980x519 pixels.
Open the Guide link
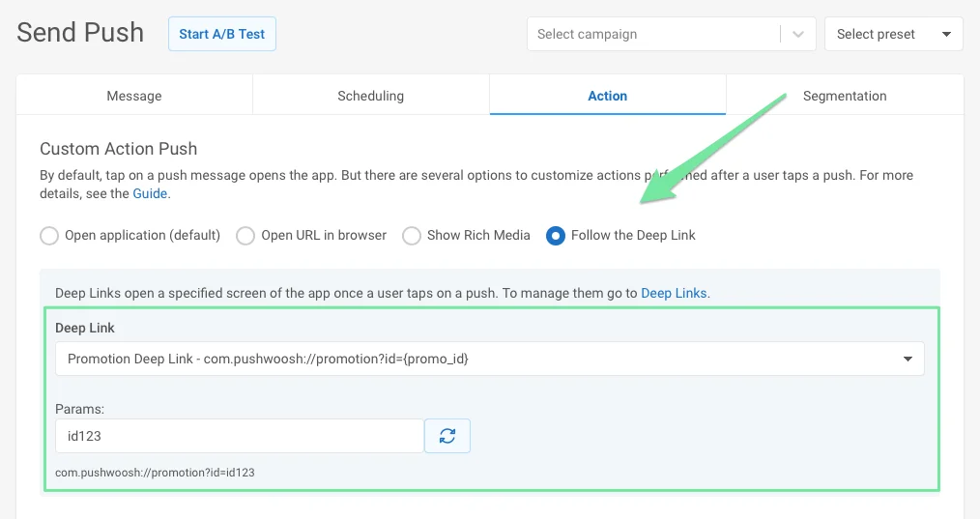pos(150,193)
